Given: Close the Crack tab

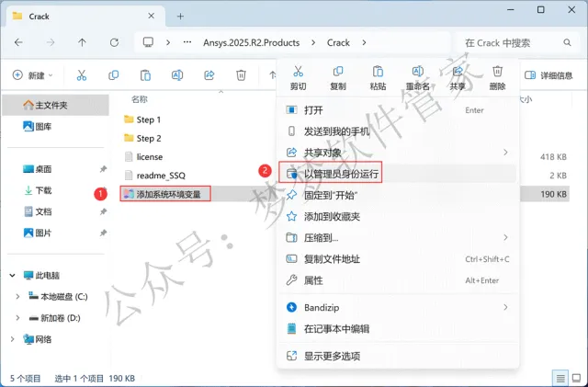Looking at the screenshot, I should point(151,16).
